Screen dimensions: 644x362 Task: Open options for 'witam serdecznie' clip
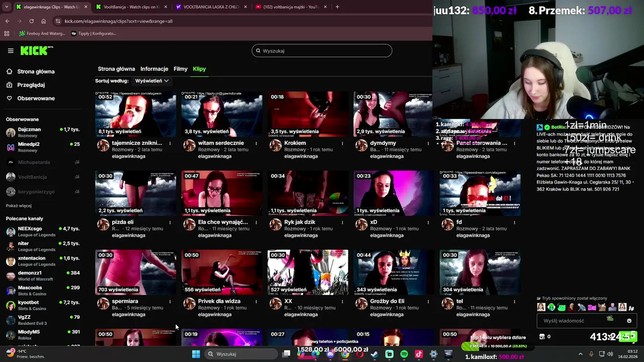point(256,143)
